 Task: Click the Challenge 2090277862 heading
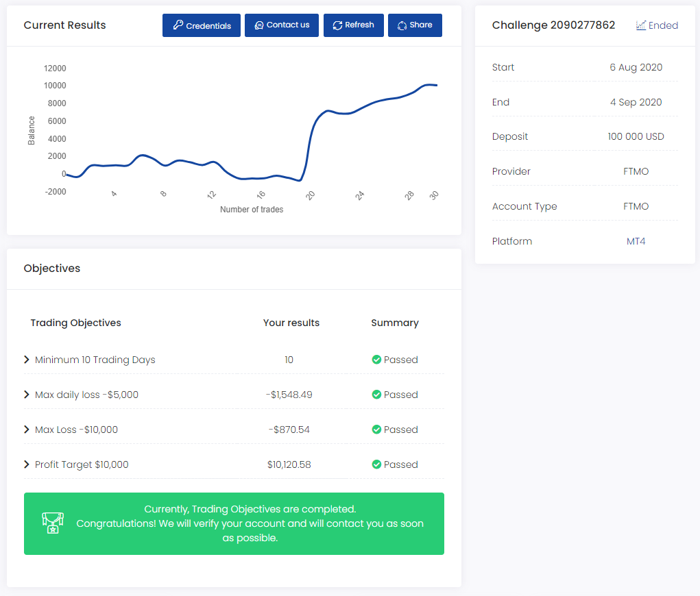pos(553,25)
